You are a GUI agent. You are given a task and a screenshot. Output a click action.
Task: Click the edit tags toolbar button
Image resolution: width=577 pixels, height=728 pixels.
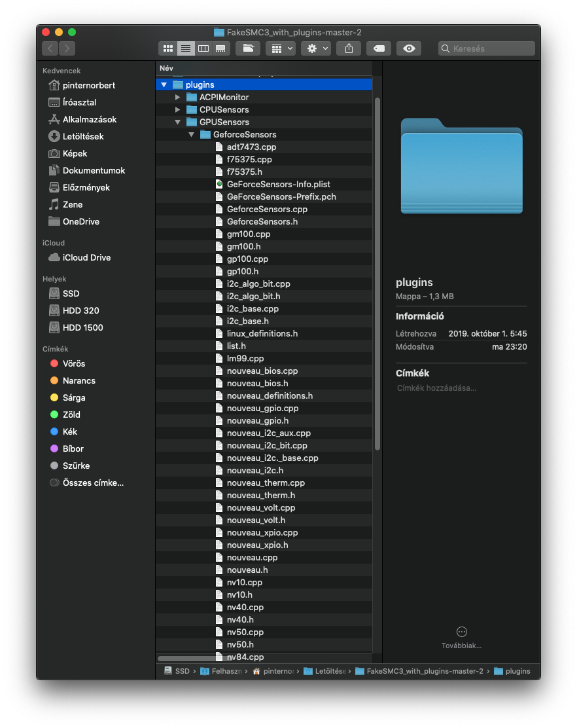click(379, 48)
